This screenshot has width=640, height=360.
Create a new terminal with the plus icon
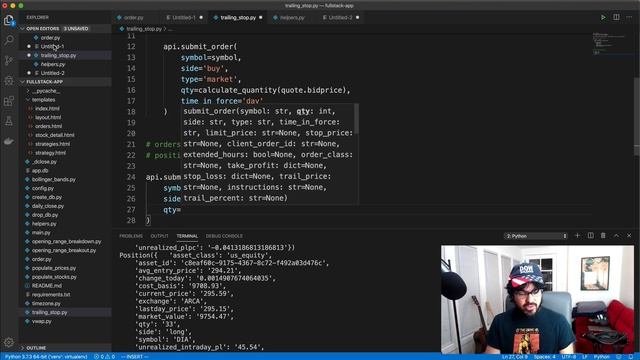point(577,236)
